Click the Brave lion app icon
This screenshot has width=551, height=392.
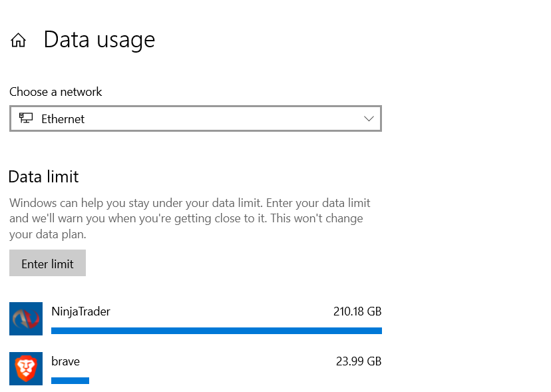tap(26, 369)
